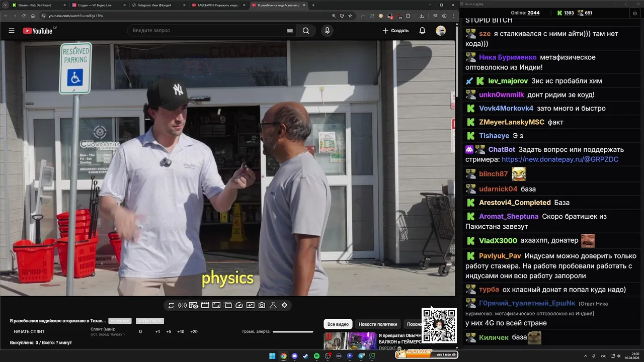
Task: Open the recommended video thumbnail below player
Action: pyautogui.click(x=350, y=341)
